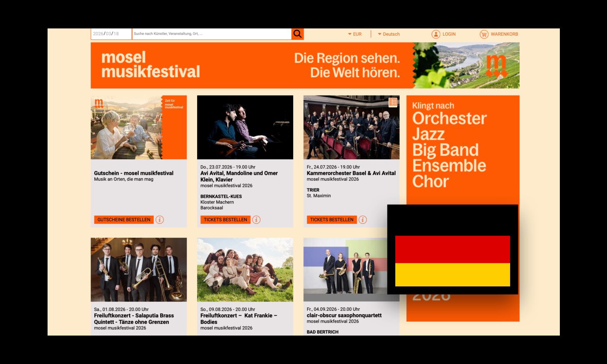Show info icon for the Avi Avital concert

256,220
